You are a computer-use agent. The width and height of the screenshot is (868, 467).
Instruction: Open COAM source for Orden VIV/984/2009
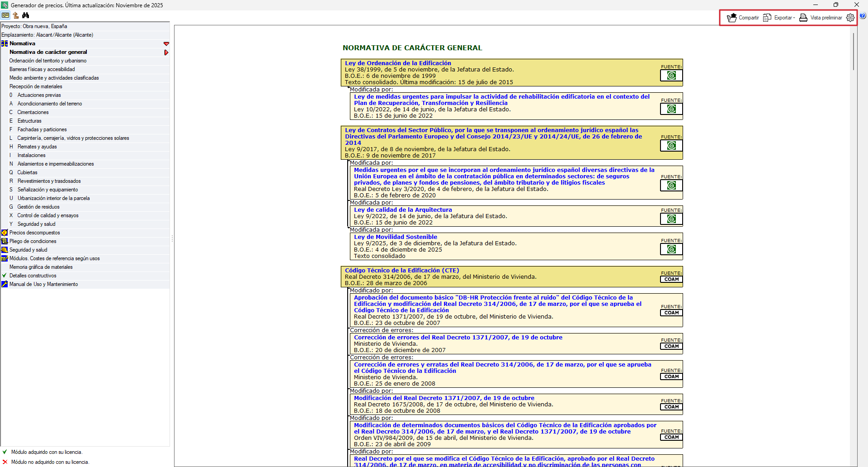(671, 437)
